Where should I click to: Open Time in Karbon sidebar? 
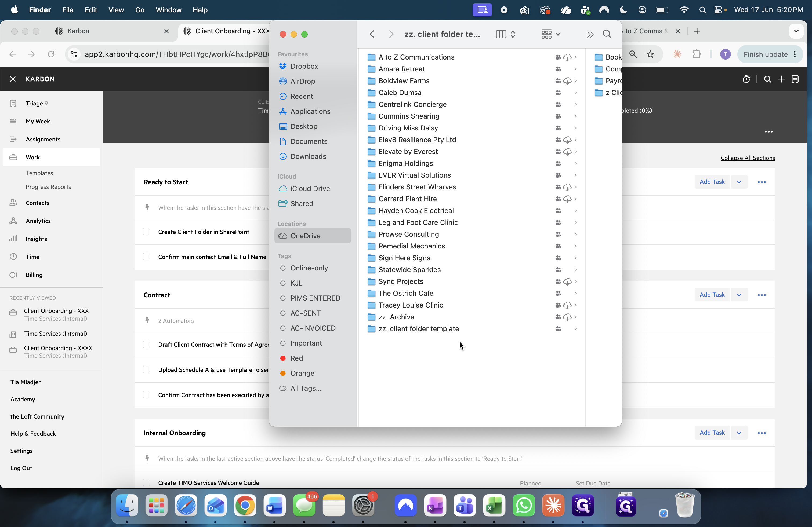51,257
